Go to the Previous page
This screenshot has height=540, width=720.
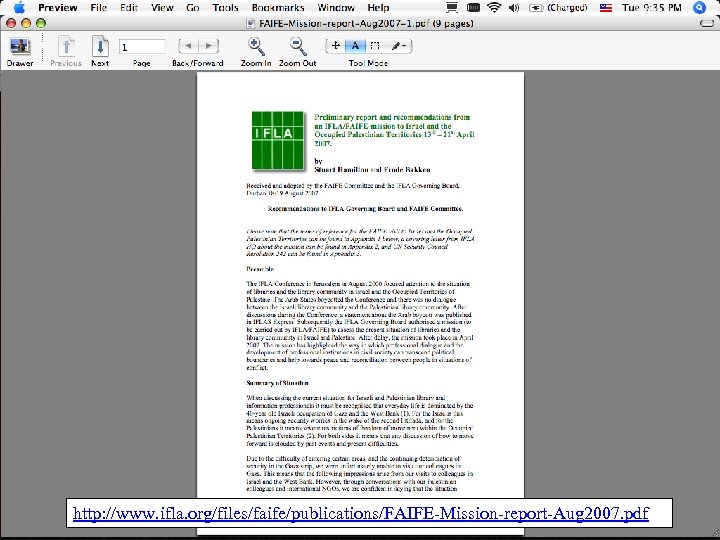click(66, 46)
